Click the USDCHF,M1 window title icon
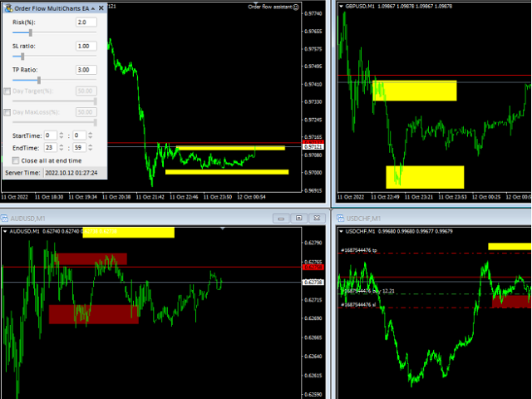The height and width of the screenshot is (399, 532). (340, 218)
